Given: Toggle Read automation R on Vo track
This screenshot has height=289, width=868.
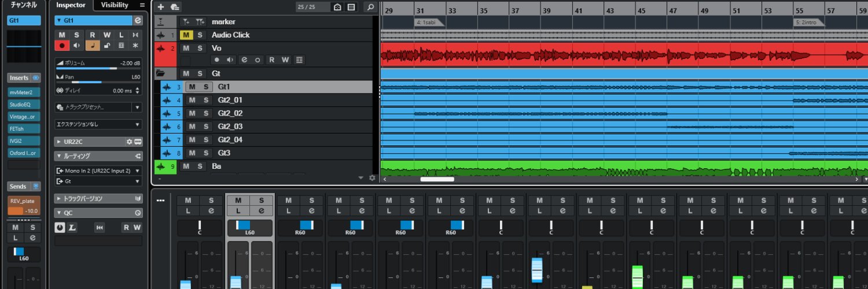Looking at the screenshot, I should click(x=271, y=60).
